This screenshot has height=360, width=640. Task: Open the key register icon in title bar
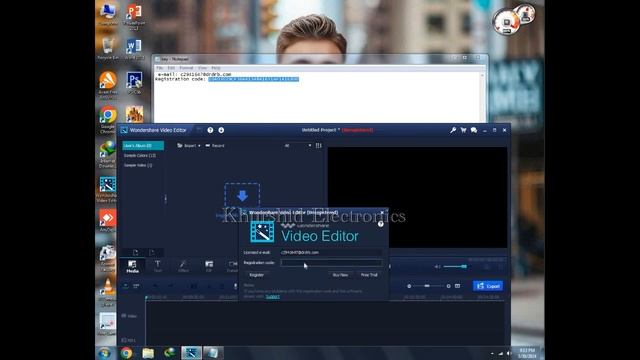[x=453, y=130]
